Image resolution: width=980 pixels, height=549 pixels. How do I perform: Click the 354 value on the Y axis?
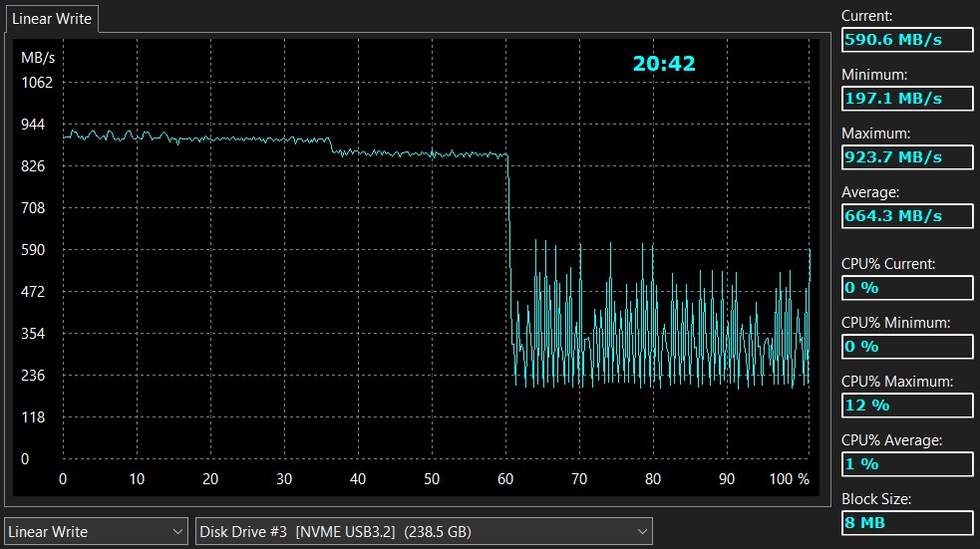[33, 334]
